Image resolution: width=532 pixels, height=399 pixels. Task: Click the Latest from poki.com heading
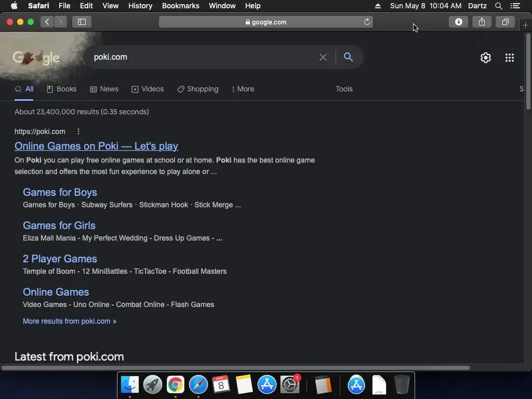pos(69,357)
